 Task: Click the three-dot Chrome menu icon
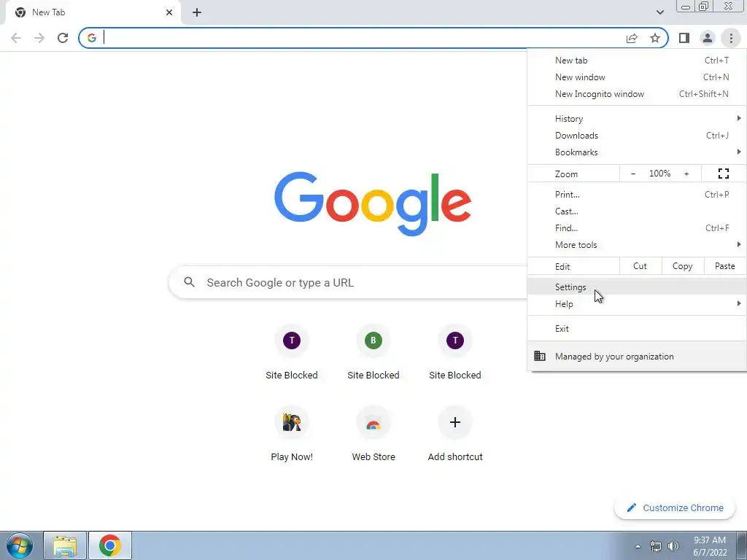[x=731, y=38]
